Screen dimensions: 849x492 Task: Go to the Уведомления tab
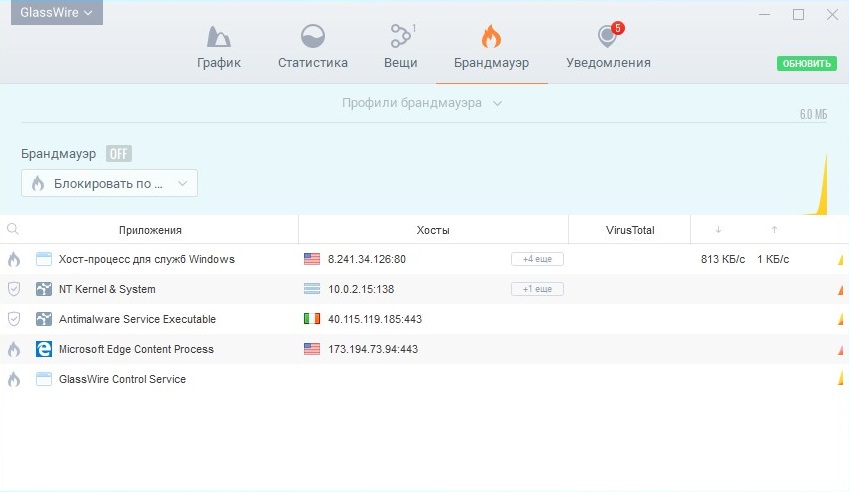(x=608, y=48)
